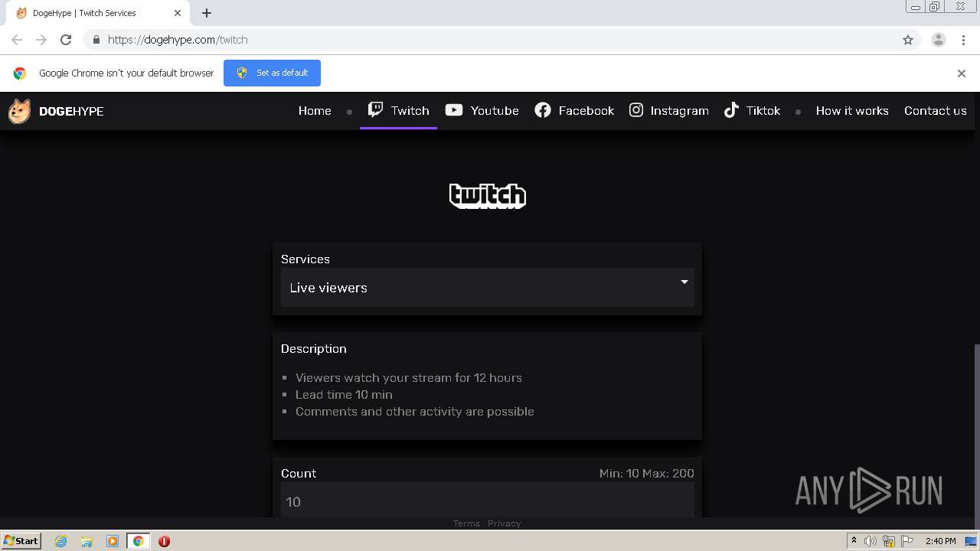Click the action center flag icon

point(907,541)
